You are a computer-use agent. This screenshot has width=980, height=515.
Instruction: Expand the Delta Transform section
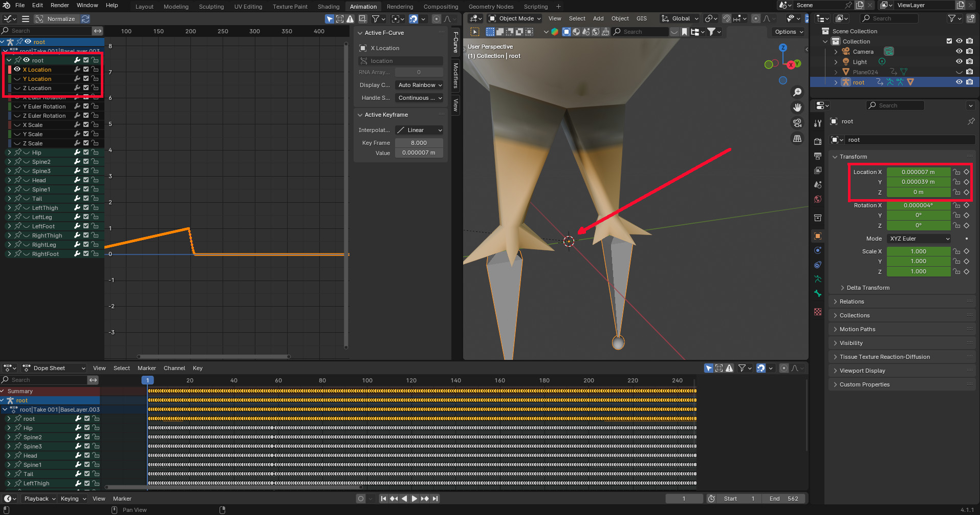pyautogui.click(x=868, y=288)
